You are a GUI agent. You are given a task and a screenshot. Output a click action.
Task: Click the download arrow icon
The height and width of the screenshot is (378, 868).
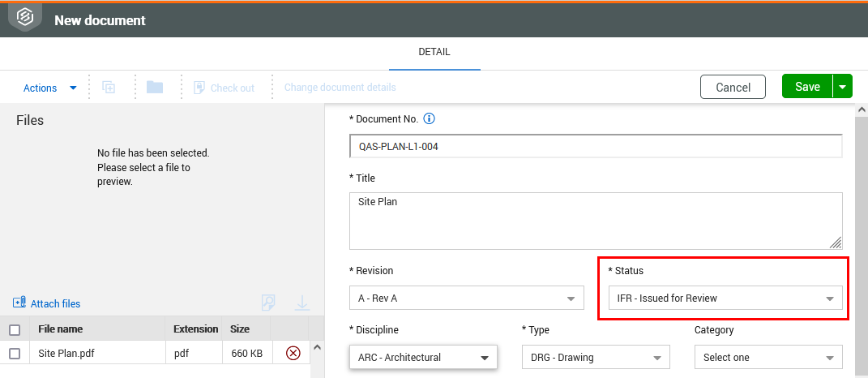[x=302, y=303]
